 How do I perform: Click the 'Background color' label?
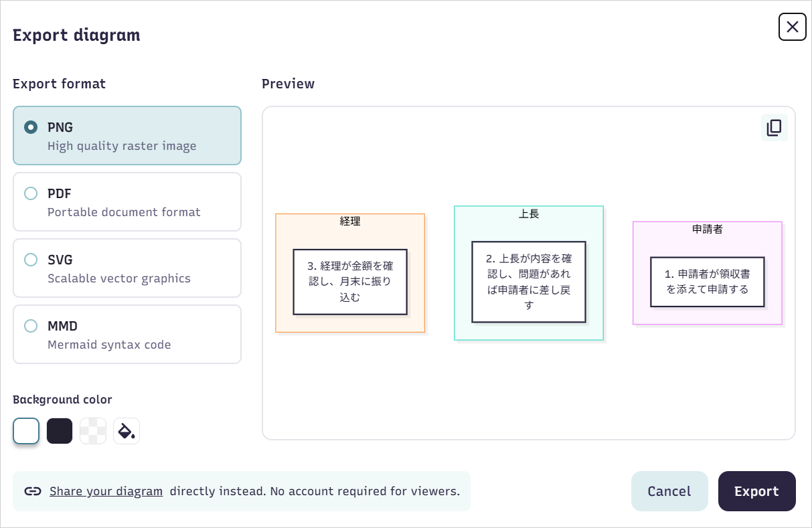62,400
